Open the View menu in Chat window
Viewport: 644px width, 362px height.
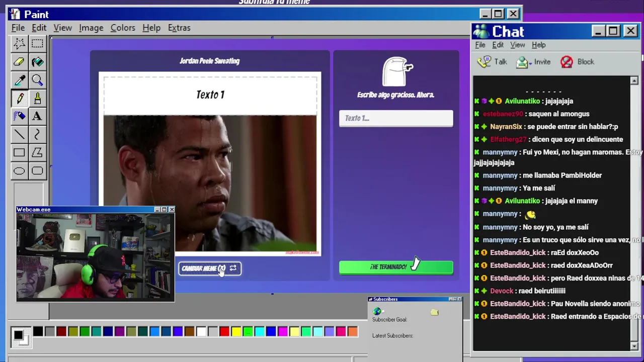pos(518,45)
